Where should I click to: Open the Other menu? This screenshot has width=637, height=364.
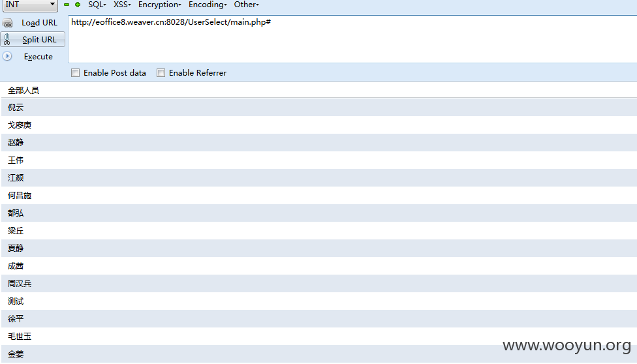coord(246,5)
